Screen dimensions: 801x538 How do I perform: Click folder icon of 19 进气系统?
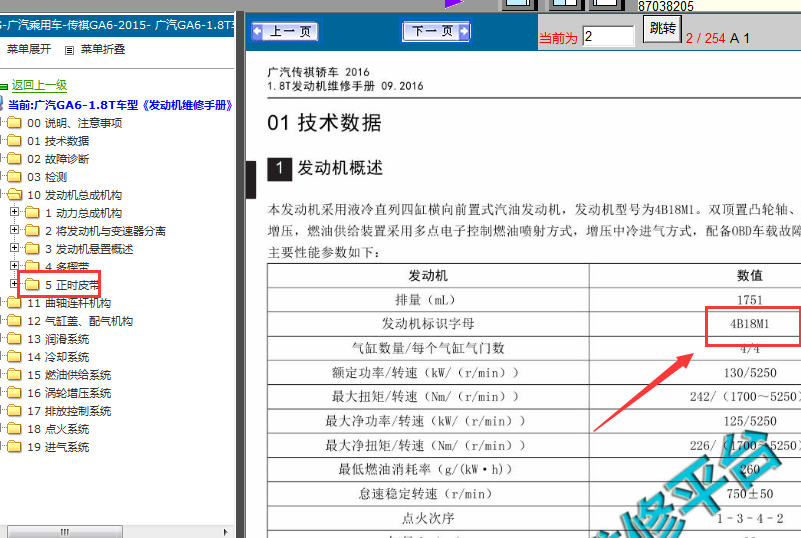pos(14,447)
